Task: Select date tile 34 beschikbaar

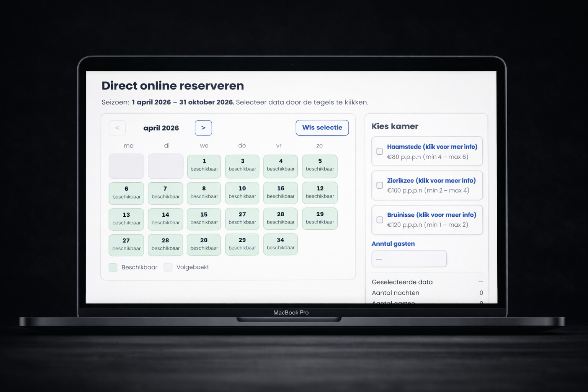Action: tap(281, 244)
